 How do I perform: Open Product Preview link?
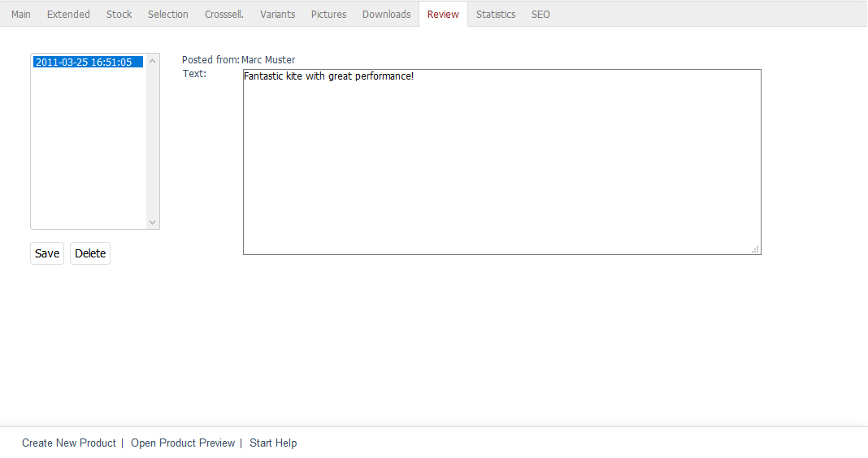pos(183,443)
